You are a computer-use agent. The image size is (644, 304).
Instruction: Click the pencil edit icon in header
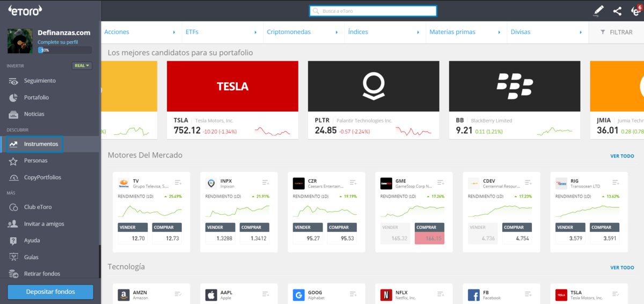pyautogui.click(x=598, y=11)
